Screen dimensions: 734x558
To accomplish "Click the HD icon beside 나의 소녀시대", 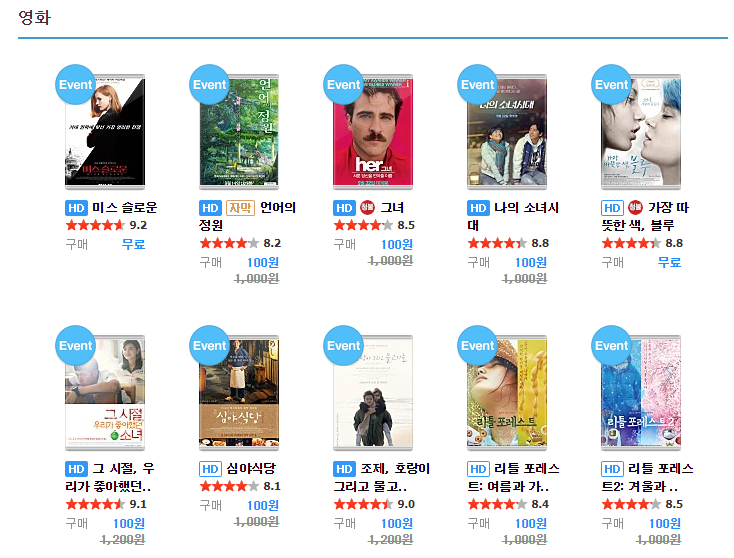I will pos(478,208).
